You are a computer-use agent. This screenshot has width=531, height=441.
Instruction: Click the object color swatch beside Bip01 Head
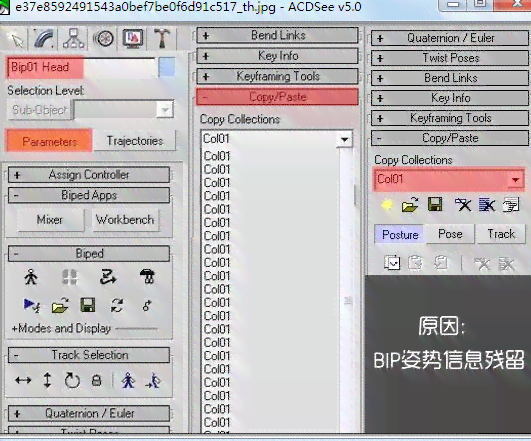[x=167, y=67]
